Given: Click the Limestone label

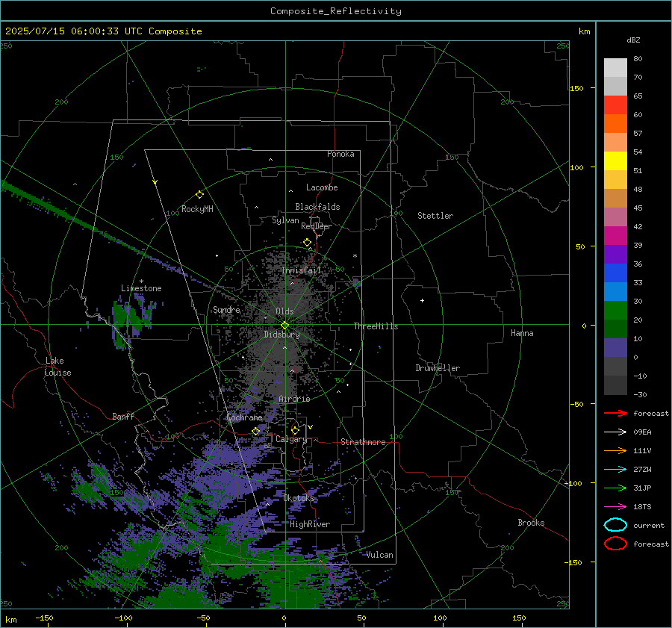Looking at the screenshot, I should [141, 288].
